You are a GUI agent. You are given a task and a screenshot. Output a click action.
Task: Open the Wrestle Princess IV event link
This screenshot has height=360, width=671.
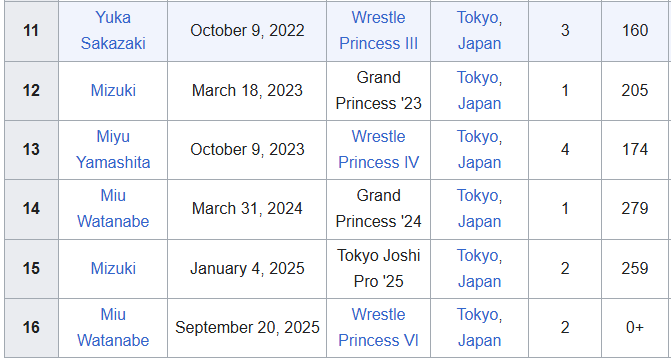(378, 149)
